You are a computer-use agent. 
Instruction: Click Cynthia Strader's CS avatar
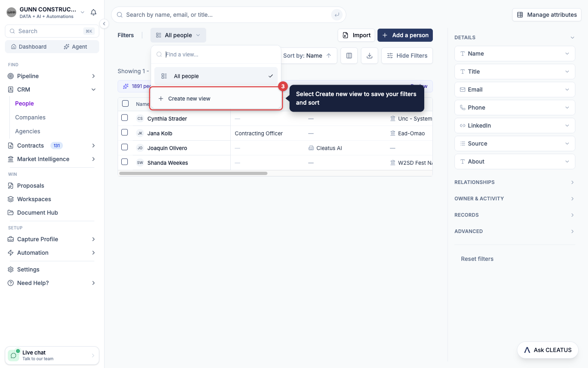point(140,119)
